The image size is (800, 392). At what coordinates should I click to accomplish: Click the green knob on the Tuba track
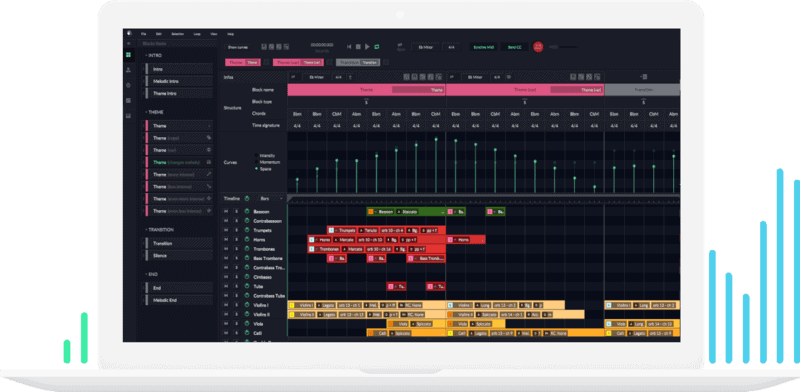coord(246,286)
